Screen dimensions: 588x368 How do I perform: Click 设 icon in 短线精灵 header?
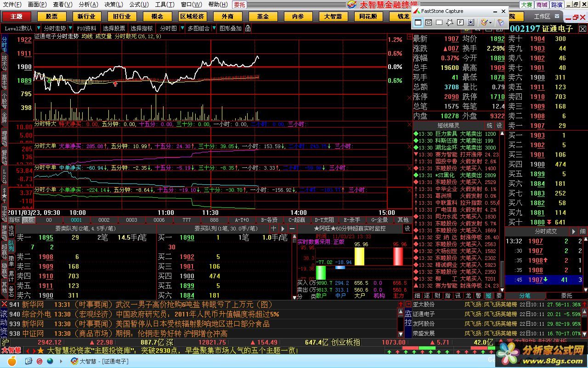point(499,125)
